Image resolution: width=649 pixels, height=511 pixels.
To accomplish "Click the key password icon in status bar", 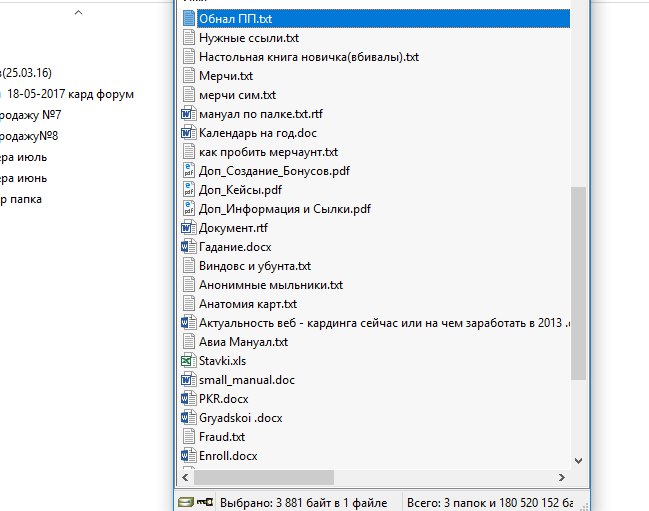I will pos(202,500).
